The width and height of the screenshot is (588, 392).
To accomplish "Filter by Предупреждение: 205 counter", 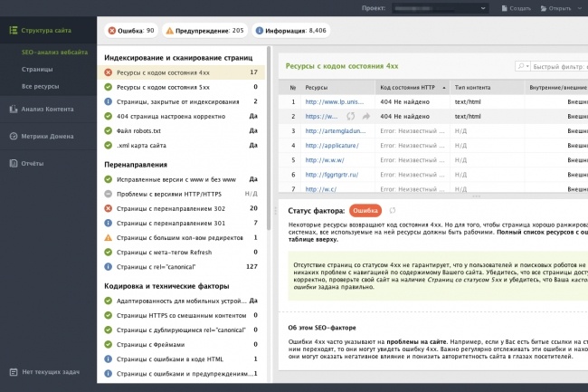I will click(204, 31).
